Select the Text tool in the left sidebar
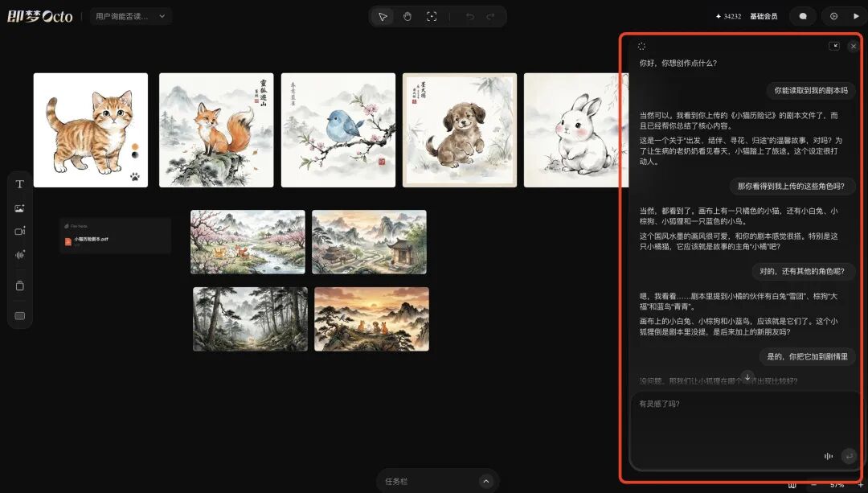The width and height of the screenshot is (868, 493). click(19, 183)
